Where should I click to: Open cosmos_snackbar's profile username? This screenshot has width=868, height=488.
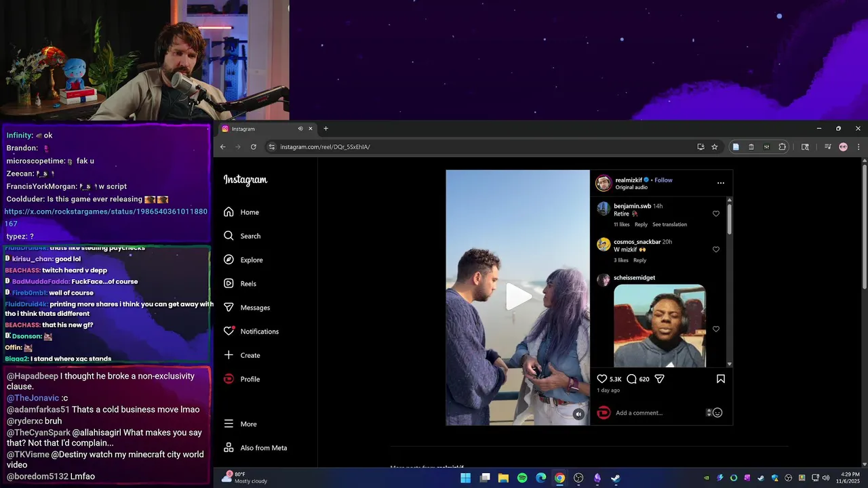[x=637, y=242]
